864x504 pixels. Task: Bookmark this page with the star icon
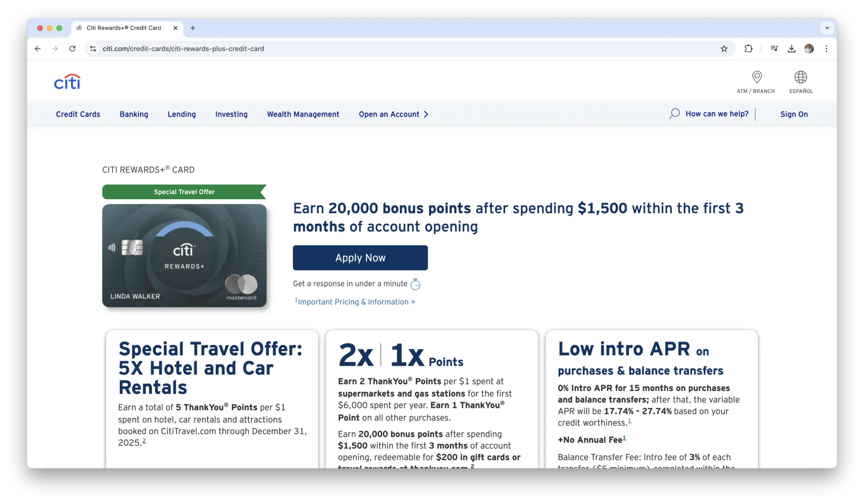point(724,49)
